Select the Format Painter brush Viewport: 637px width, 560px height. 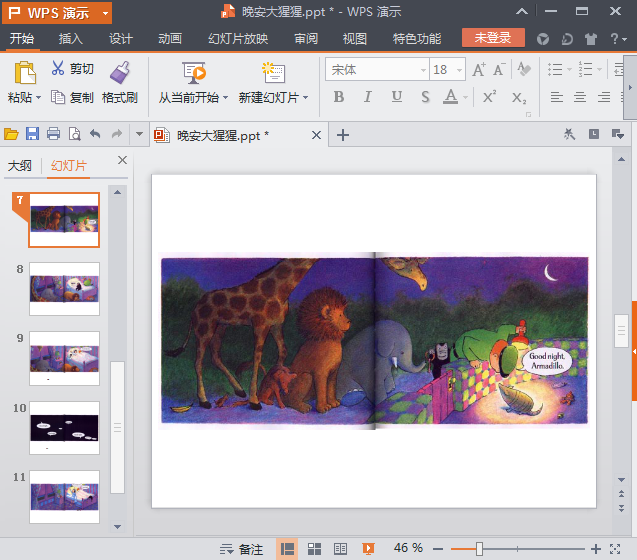[x=120, y=72]
